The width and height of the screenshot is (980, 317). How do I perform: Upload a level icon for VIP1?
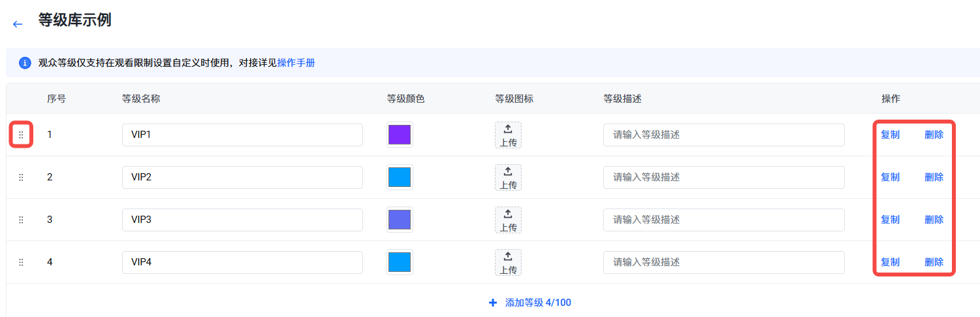[x=508, y=135]
